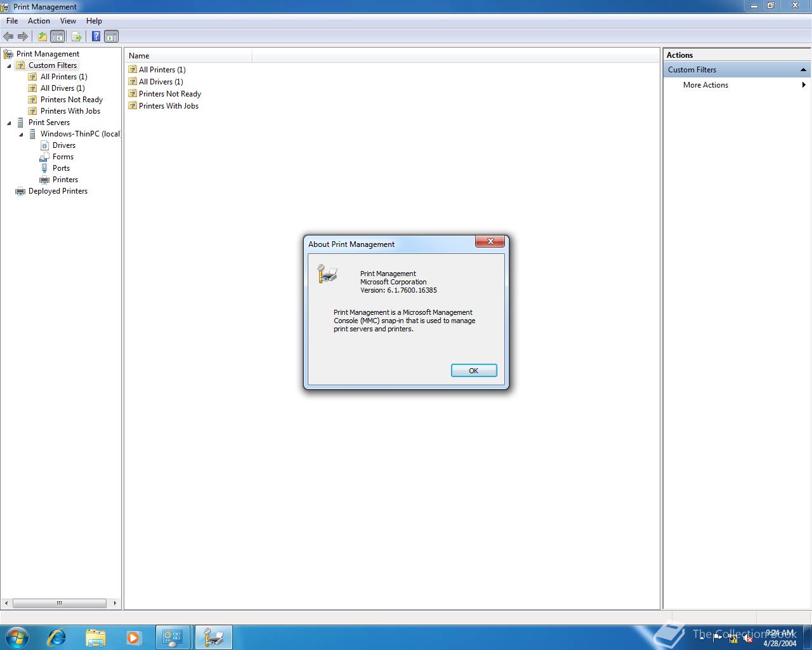Click the Forward arrow toolbar icon

(23, 36)
